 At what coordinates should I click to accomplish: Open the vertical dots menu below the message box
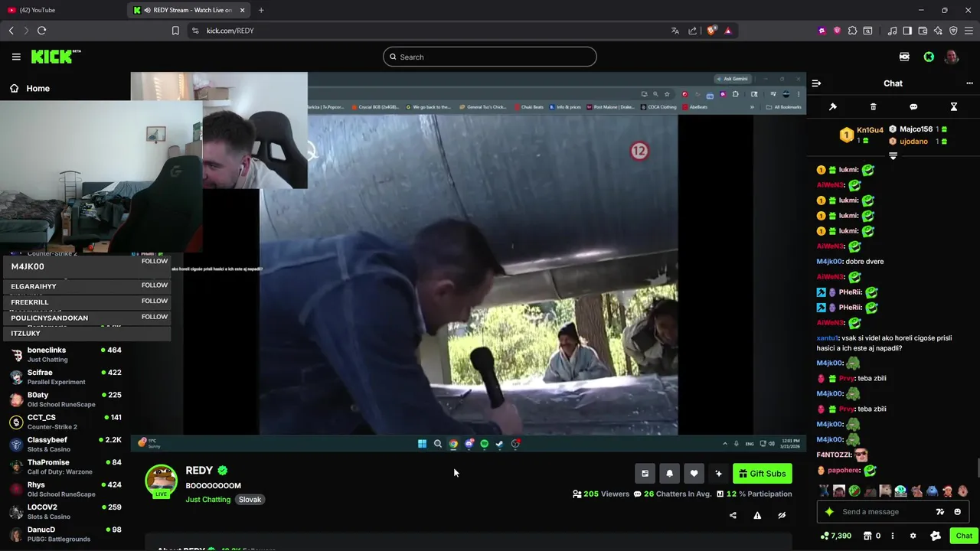pos(893,536)
